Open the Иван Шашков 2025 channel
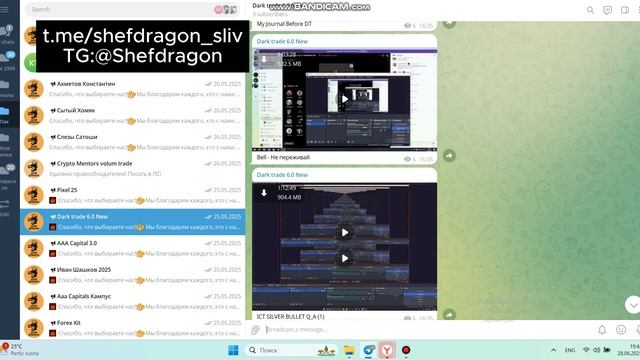The height and width of the screenshot is (360, 640). 133,275
